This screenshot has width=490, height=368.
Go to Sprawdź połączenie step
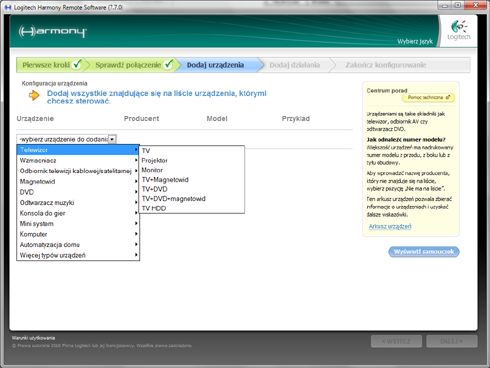coord(133,65)
